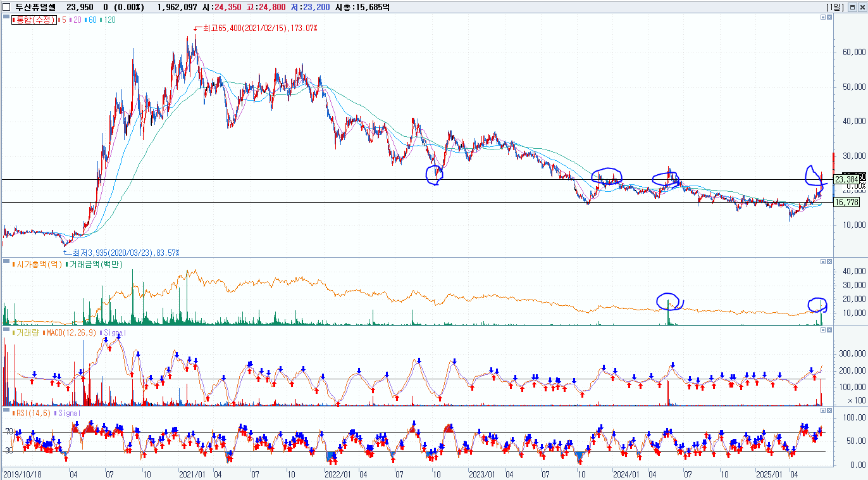Screen dimensions: 868x480
Task: Minimize the MACD indicator panel
Action: [823, 331]
